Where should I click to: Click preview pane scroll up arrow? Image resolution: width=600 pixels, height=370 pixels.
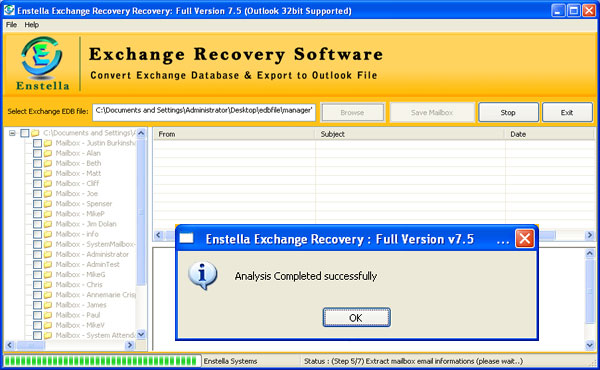pos(590,253)
